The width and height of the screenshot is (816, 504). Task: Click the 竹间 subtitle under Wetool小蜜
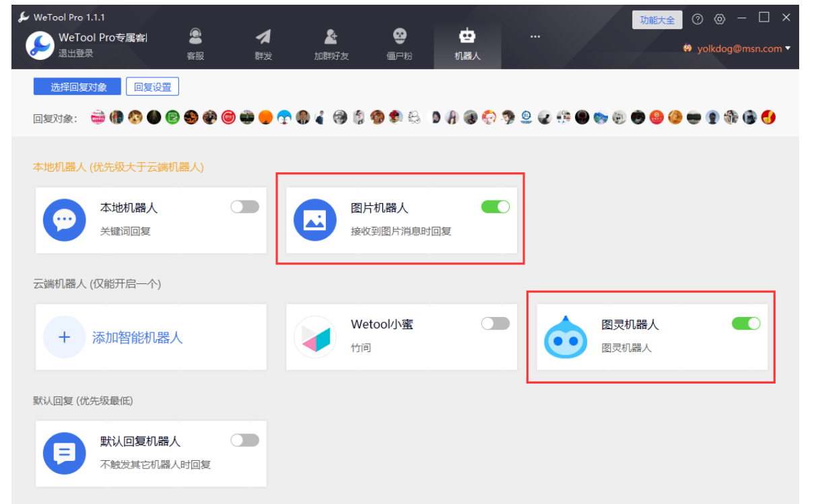pos(361,348)
